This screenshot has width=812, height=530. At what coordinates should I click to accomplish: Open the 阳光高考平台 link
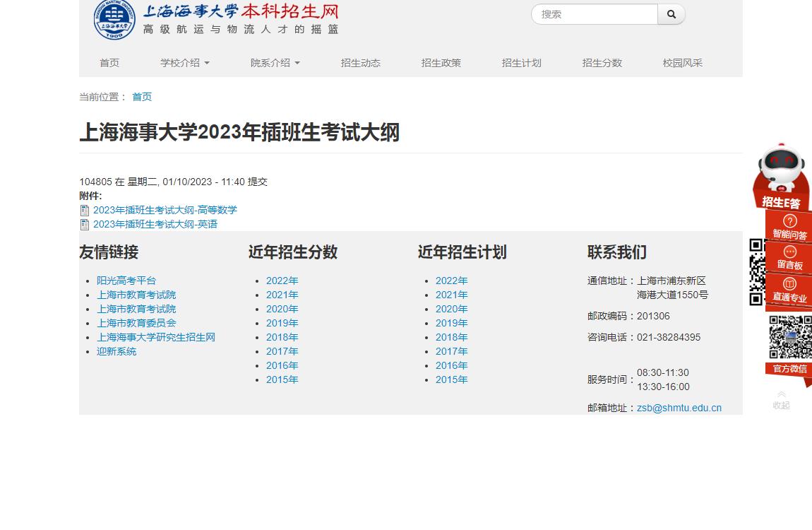click(126, 281)
